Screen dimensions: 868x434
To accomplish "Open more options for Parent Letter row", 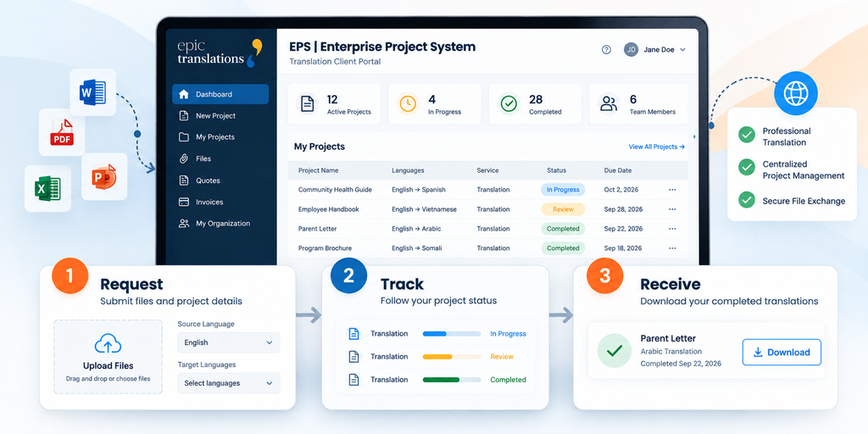I will pyautogui.click(x=672, y=229).
